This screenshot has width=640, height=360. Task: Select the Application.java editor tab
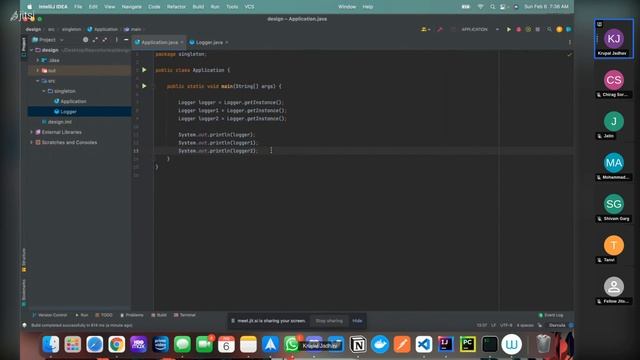pyautogui.click(x=159, y=42)
